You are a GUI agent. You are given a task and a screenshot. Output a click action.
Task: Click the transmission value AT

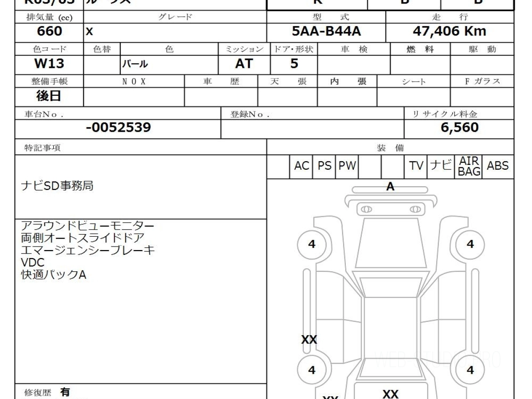(244, 64)
